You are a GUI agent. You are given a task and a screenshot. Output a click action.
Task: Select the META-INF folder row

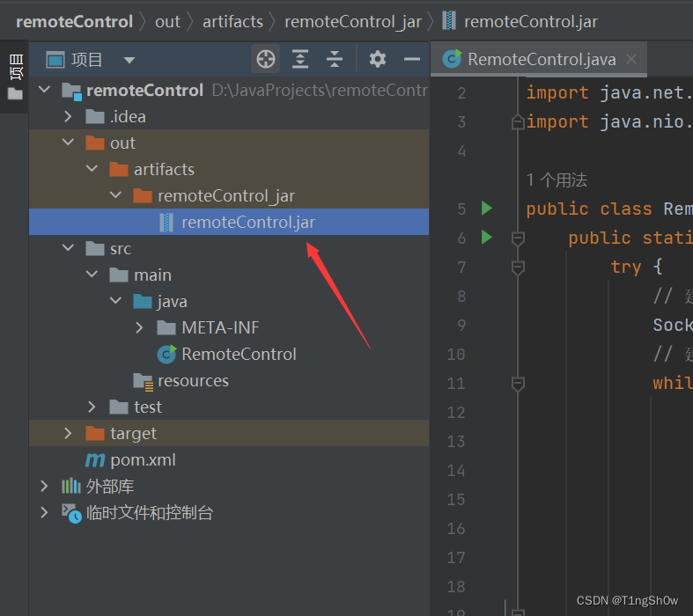coord(229,327)
